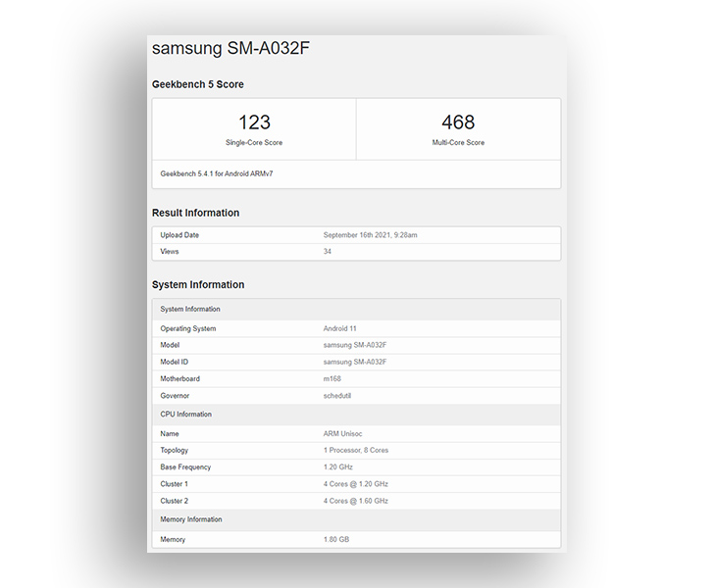Click the Cluster 2 label

(x=174, y=501)
